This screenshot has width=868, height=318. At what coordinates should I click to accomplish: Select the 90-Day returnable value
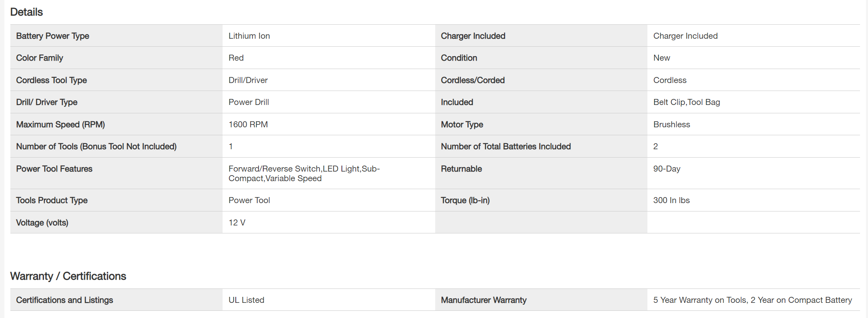click(667, 169)
